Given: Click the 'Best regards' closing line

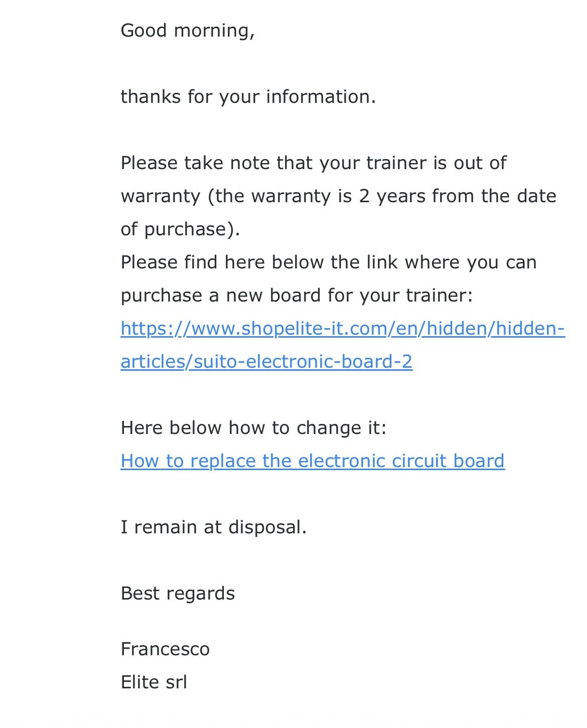Looking at the screenshot, I should point(178,594).
